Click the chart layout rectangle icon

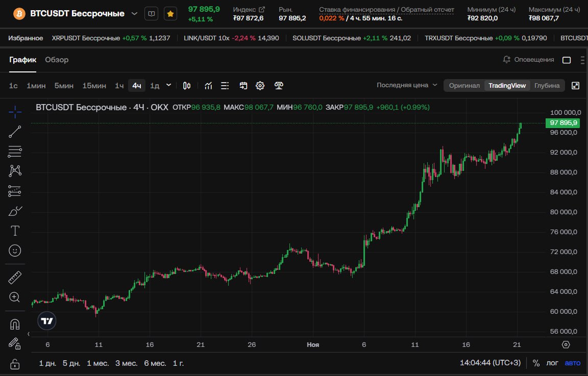click(567, 60)
